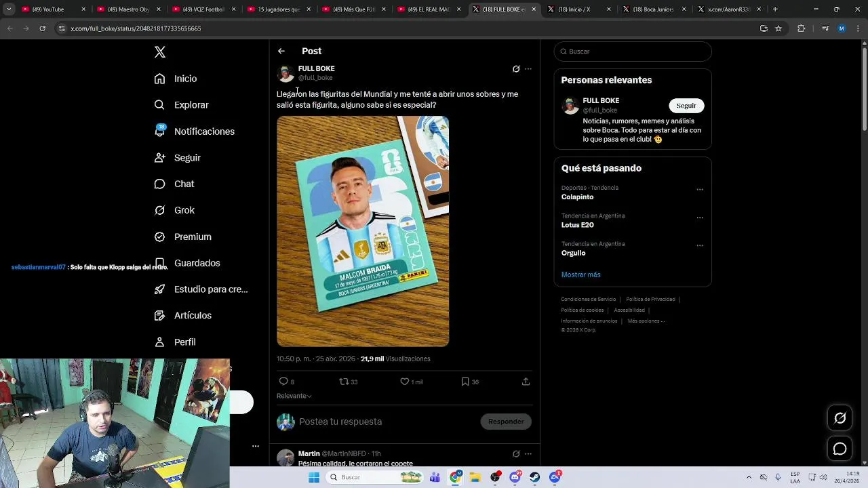868x488 pixels.
Task: Click the Grok icon on Martin's reply
Action: 516,454
